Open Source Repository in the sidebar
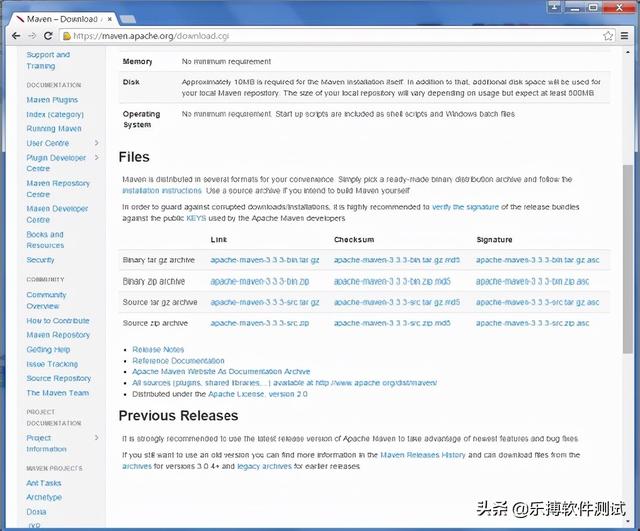 [59, 378]
